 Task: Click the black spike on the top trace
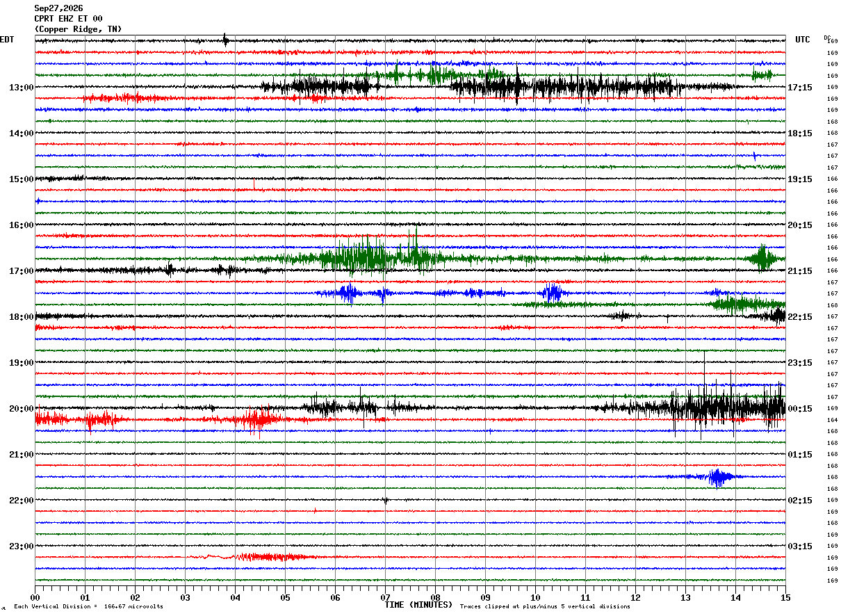225,40
